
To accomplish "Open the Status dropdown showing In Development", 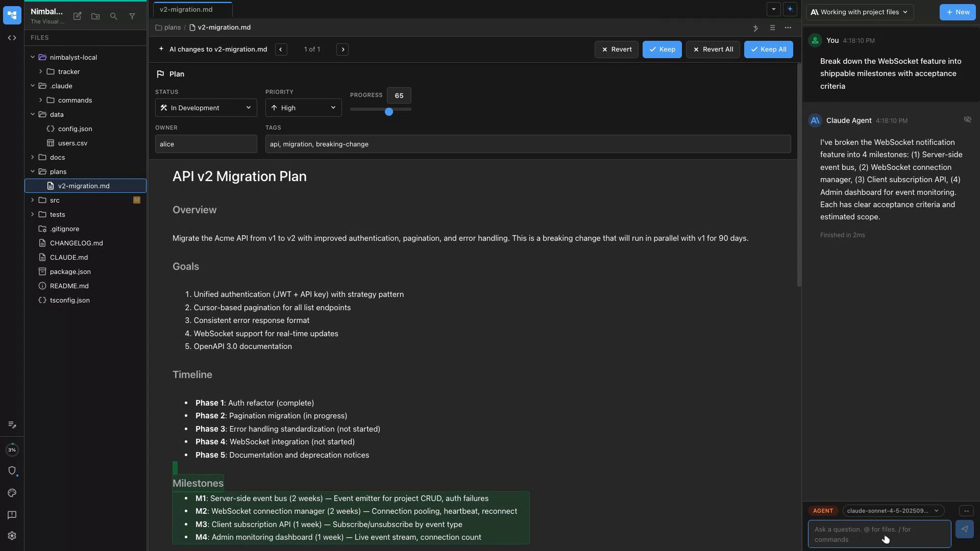I will tap(206, 108).
